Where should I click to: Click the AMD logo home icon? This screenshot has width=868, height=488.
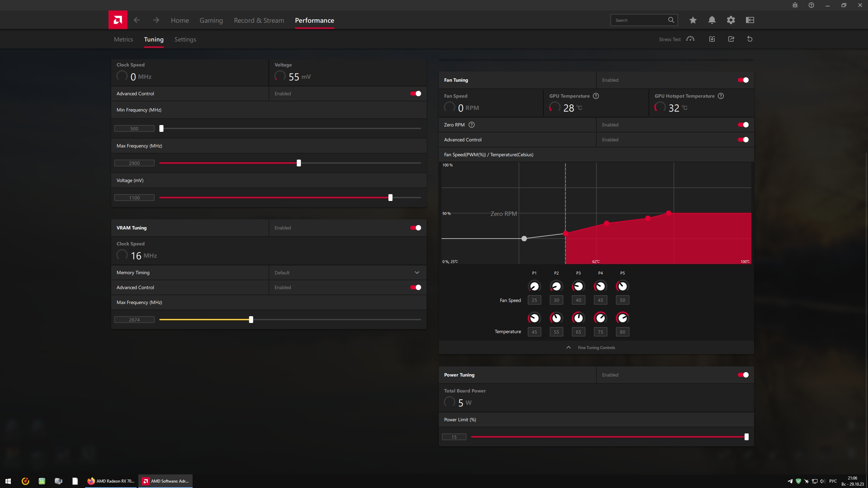click(x=118, y=20)
